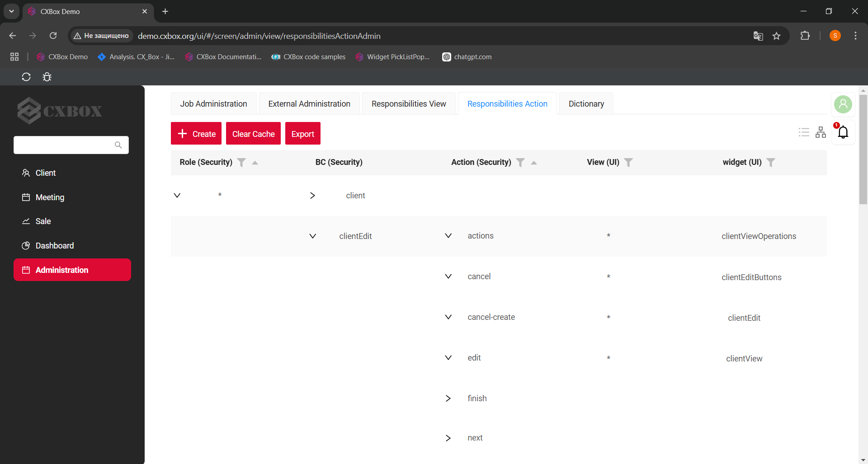Click the refresh icon in the dev toolbar
868x464 pixels.
tap(26, 77)
